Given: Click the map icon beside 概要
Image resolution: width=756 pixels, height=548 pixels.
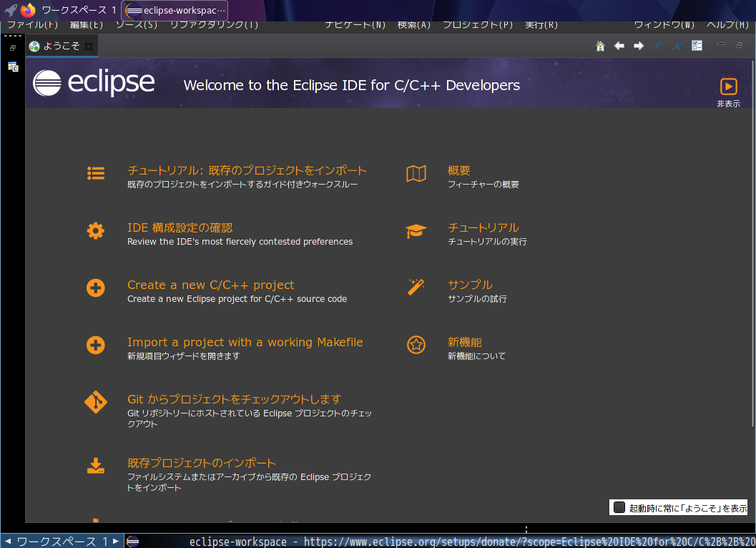Looking at the screenshot, I should point(416,173).
